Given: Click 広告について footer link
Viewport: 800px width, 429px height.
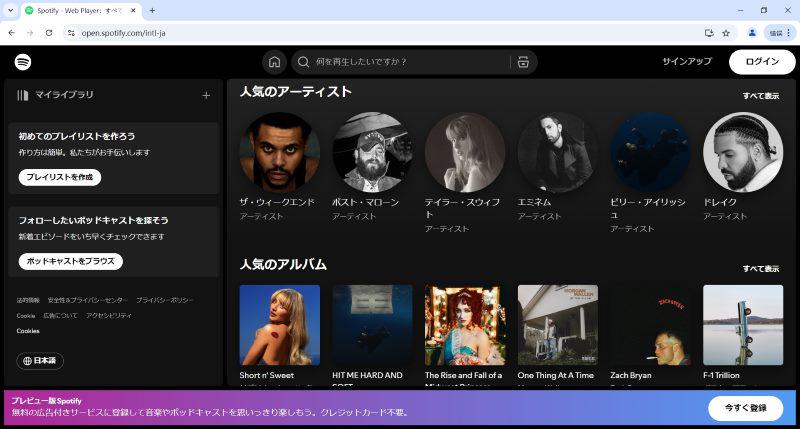Looking at the screenshot, I should pos(60,316).
